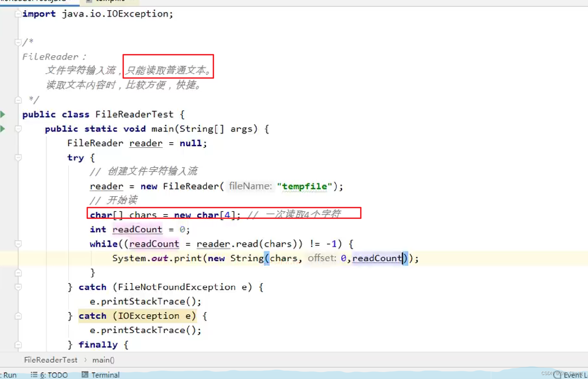
Task: Open the Terminal tool window
Action: (x=100, y=375)
